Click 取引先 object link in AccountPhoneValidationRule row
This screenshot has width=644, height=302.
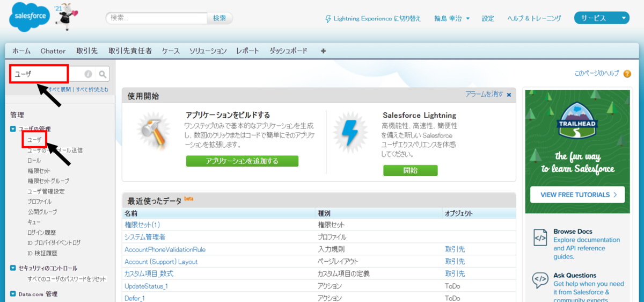click(455, 249)
